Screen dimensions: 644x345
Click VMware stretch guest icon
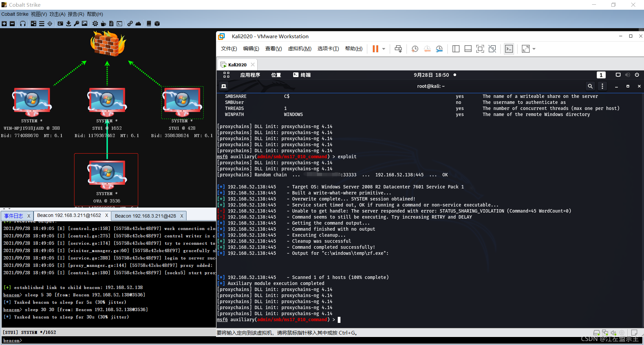click(x=526, y=49)
